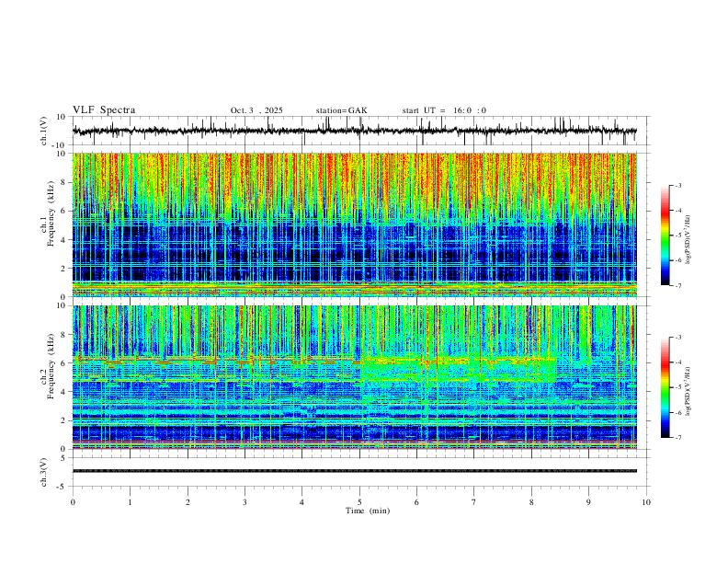
Task: Click the "ch.3(V)" axis label
Action: [44, 472]
